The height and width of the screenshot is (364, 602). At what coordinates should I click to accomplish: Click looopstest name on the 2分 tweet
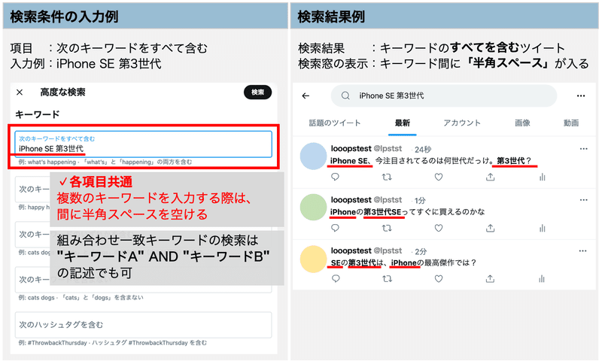pyautogui.click(x=351, y=250)
